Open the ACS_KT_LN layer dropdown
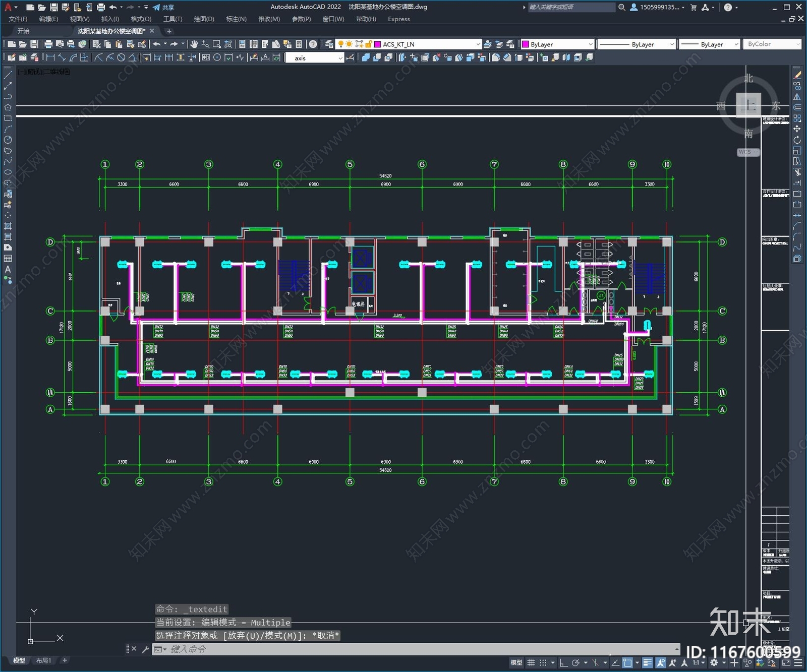Screen dimensions: 807x672 478,44
